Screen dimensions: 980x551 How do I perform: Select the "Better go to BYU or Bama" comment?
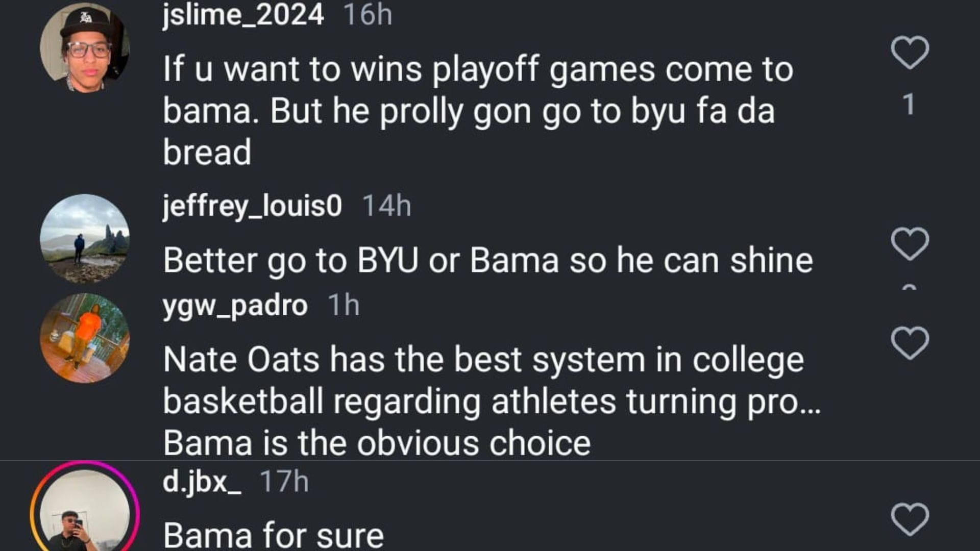[x=487, y=260]
